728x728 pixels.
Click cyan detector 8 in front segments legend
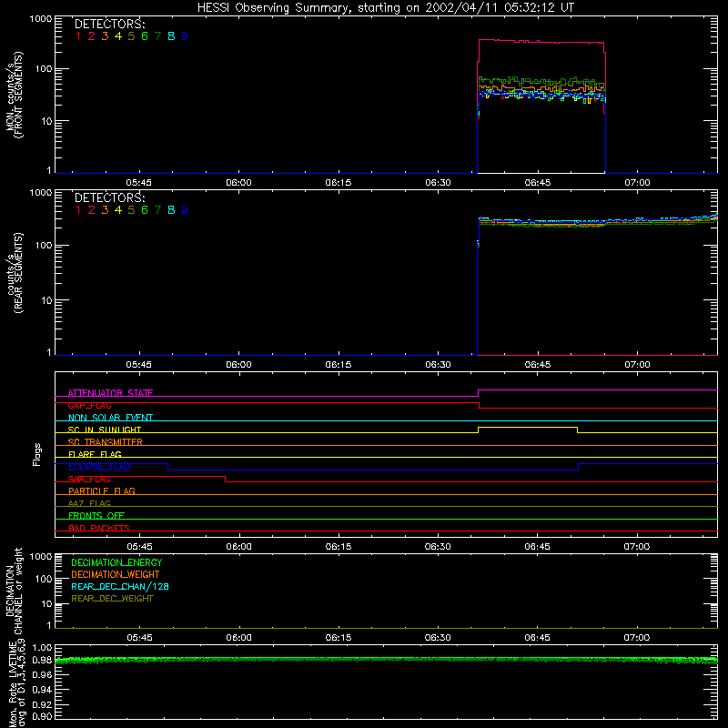pos(171,36)
